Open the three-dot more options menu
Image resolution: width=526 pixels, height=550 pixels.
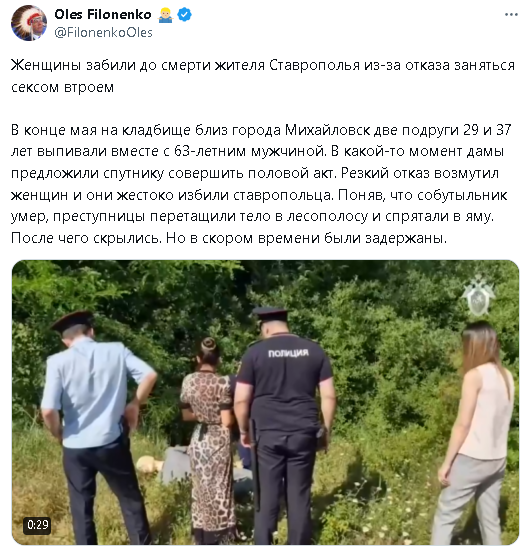click(511, 14)
